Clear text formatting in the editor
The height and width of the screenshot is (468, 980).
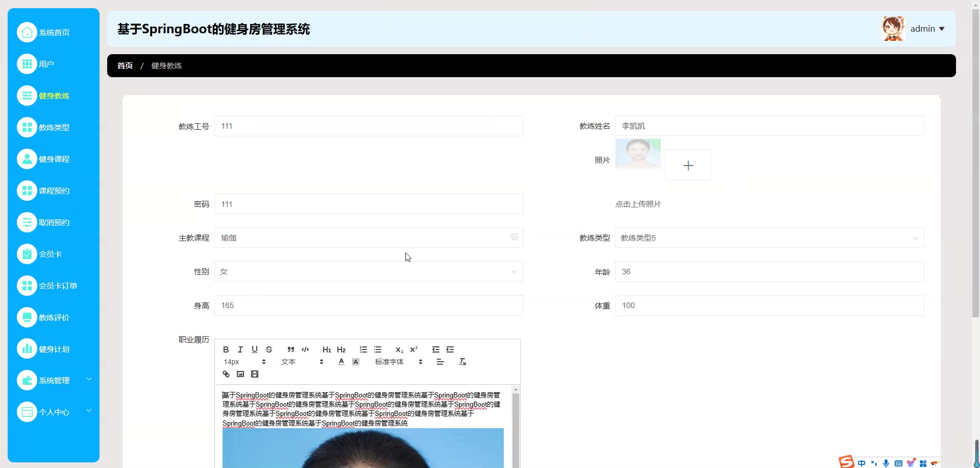(x=462, y=362)
